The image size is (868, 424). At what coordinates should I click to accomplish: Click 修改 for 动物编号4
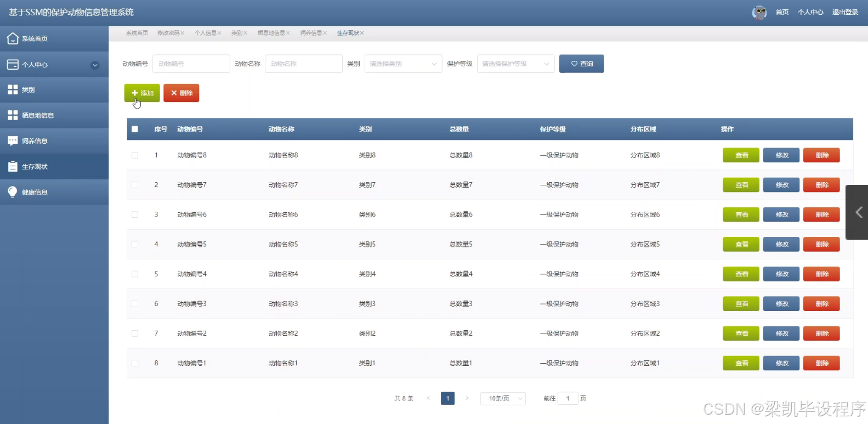(781, 274)
